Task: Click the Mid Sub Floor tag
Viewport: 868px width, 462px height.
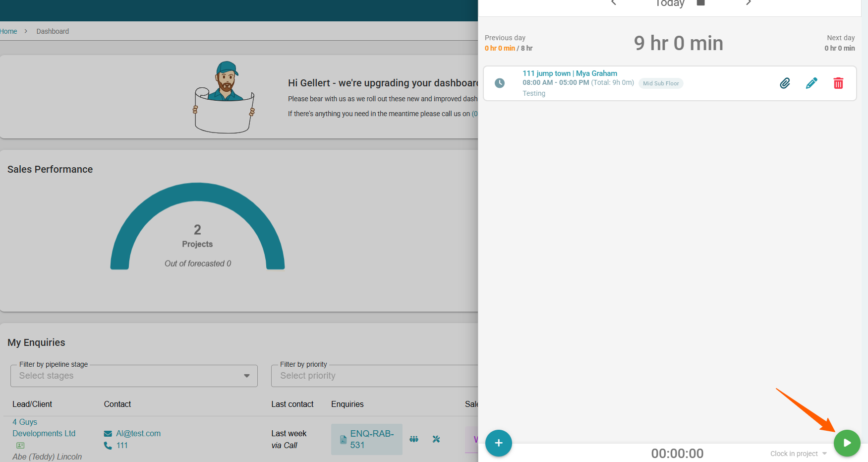Action: 661,83
